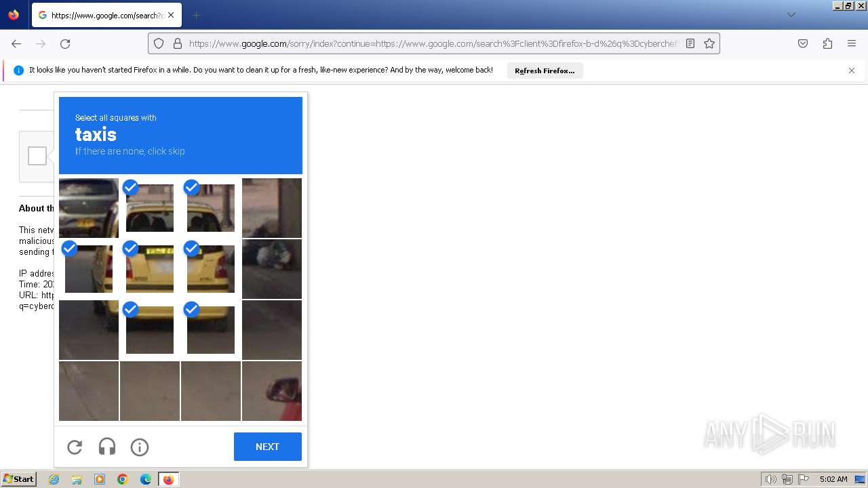Go back to previous page
This screenshot has height=488, width=868.
point(16,43)
